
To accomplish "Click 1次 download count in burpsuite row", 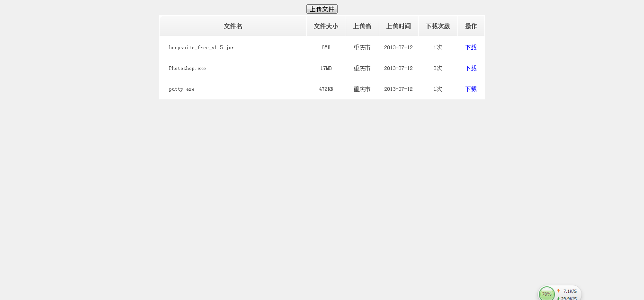I will (x=438, y=48).
